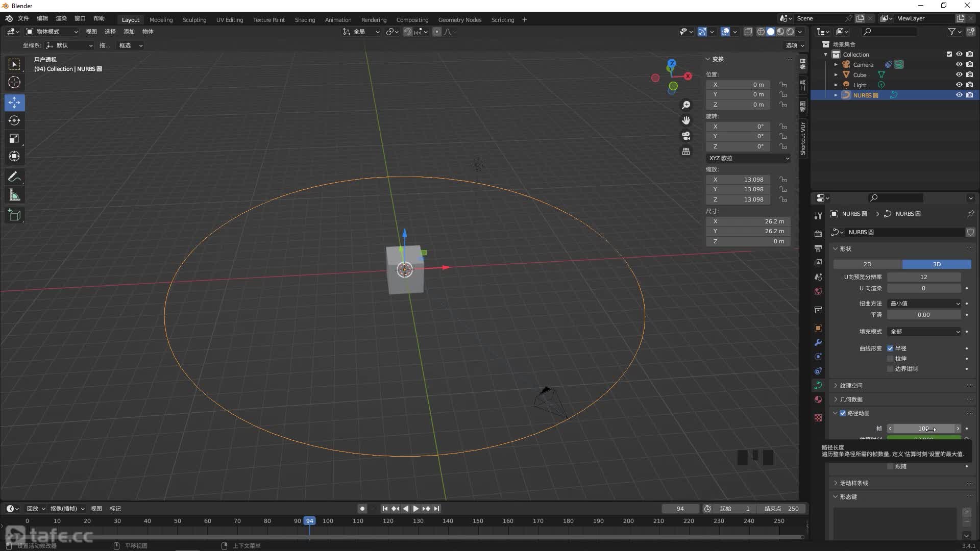Click the 选项 button
This screenshot has height=551, width=980.
tap(795, 45)
